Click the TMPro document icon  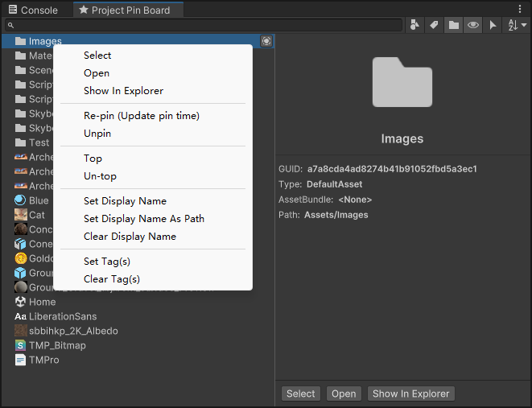[x=20, y=360]
